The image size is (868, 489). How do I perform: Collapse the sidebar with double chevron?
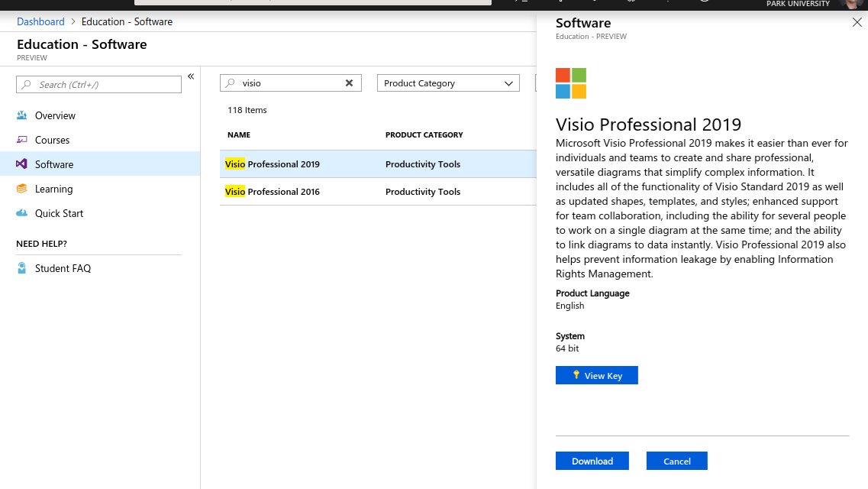coord(191,76)
